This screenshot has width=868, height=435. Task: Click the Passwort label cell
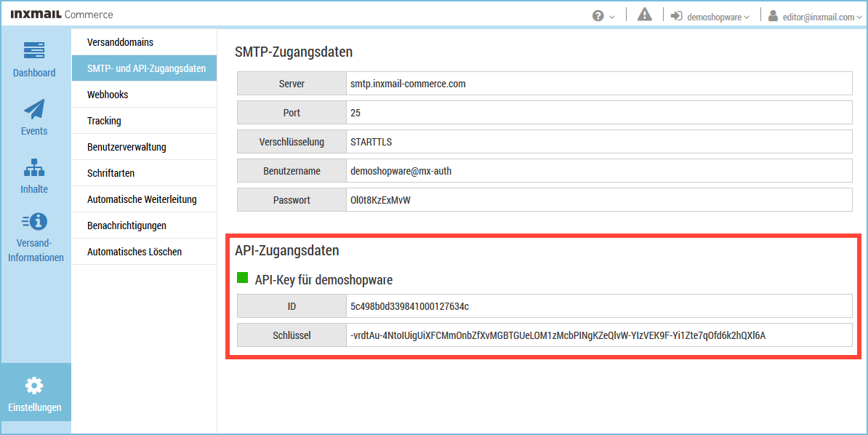pyautogui.click(x=292, y=199)
